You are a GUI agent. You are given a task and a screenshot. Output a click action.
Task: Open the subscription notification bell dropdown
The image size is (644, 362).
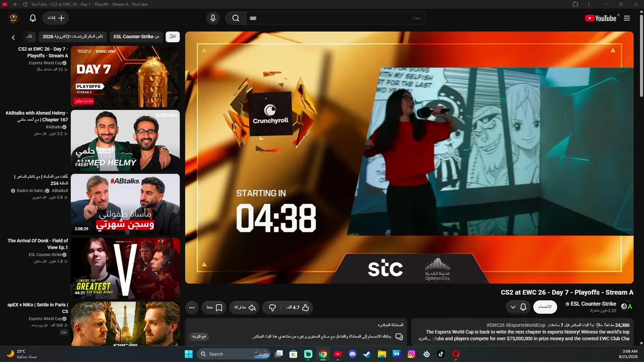click(x=518, y=307)
